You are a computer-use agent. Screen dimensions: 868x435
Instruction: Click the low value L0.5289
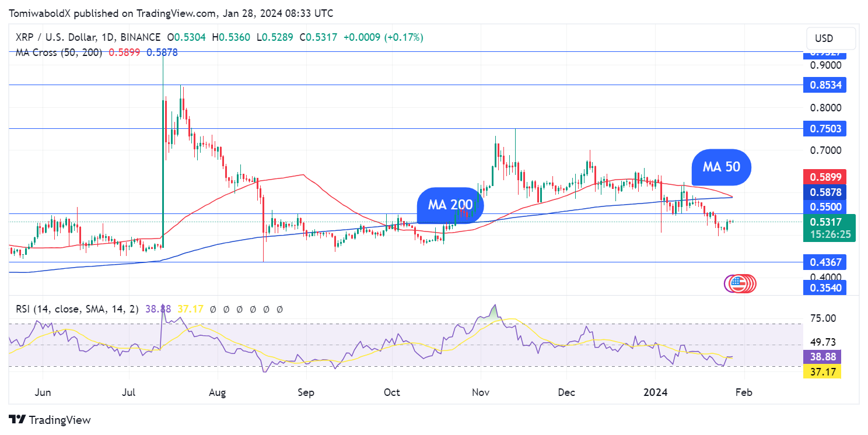pos(275,37)
